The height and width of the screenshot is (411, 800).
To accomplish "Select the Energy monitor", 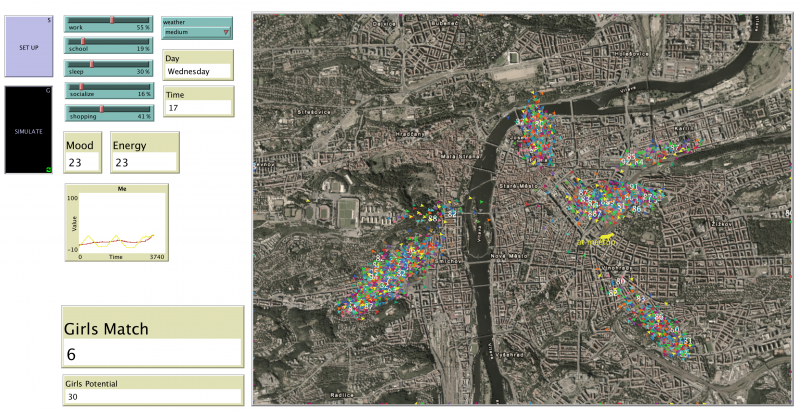I will click(135, 154).
